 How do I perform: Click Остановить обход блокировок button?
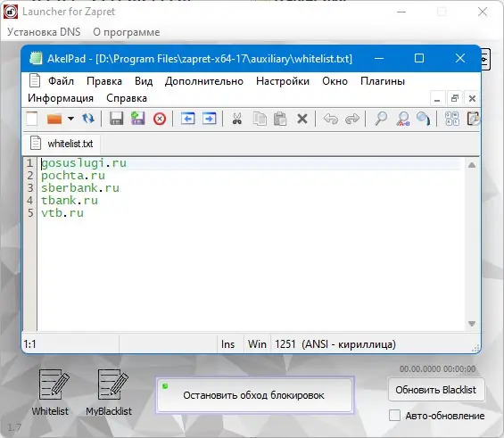click(254, 395)
